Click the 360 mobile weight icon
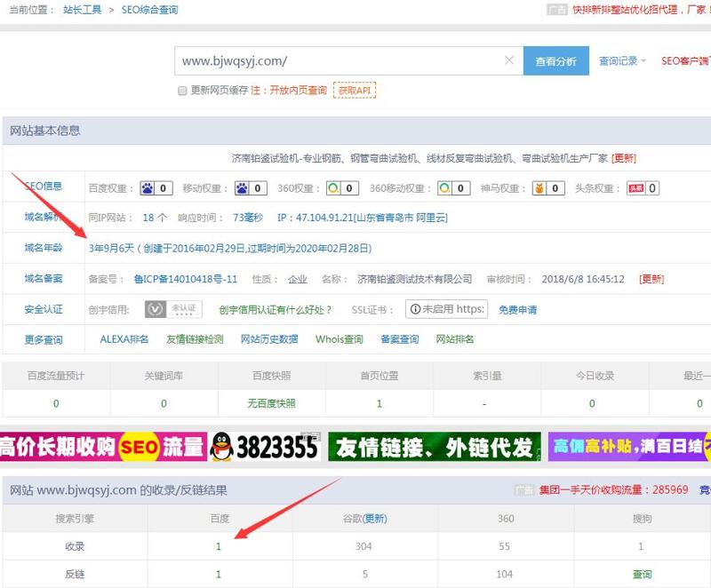The height and width of the screenshot is (588, 711). click(445, 188)
